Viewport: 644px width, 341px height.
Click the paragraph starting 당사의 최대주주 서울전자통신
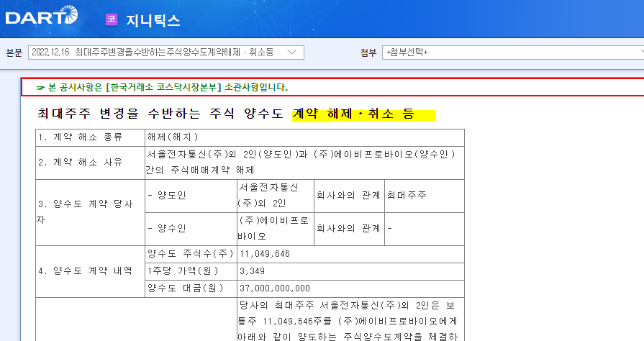(x=348, y=322)
